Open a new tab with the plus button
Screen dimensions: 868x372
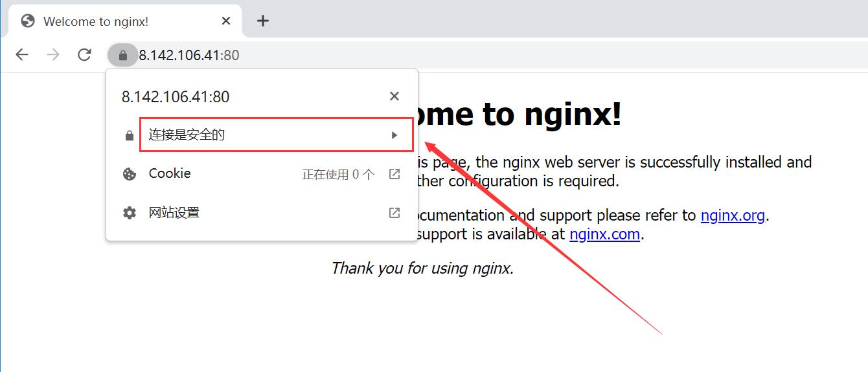pyautogui.click(x=262, y=21)
